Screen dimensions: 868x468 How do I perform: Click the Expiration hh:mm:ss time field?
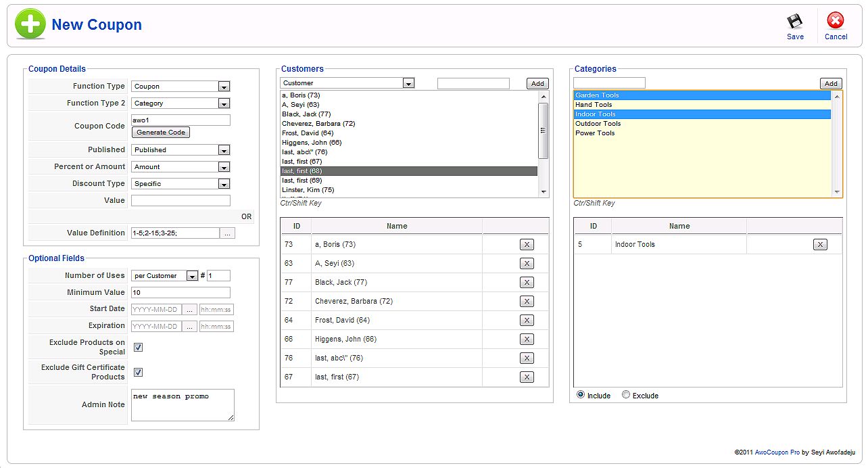click(216, 327)
